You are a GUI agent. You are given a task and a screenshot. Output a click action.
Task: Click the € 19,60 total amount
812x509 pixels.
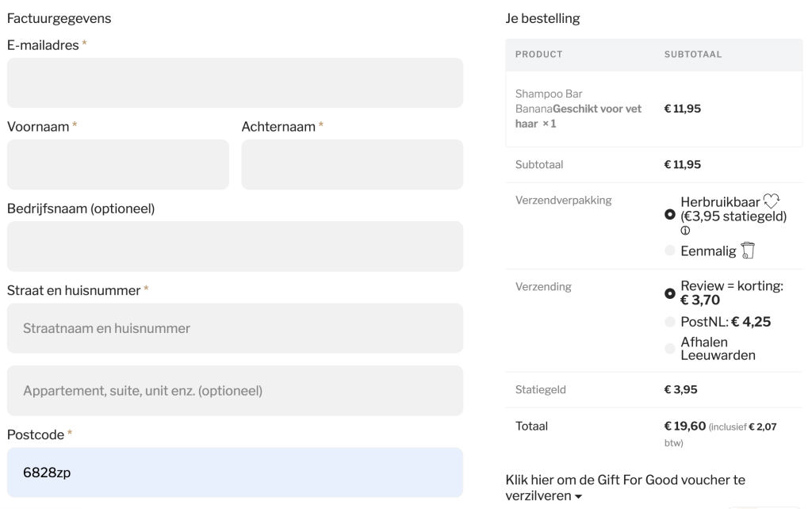[684, 427]
